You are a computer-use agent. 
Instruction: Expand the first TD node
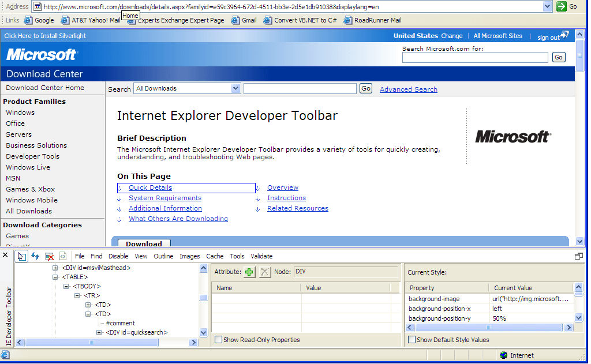(x=88, y=305)
